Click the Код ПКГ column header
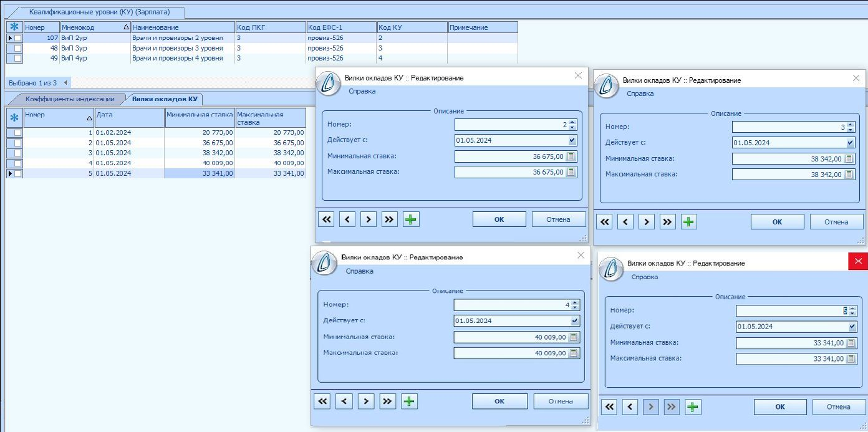 tap(271, 27)
